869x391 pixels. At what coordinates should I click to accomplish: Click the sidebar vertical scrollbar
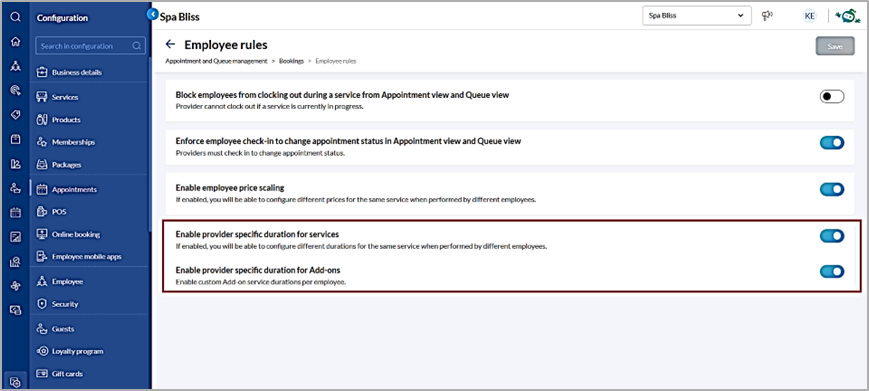tap(149, 144)
